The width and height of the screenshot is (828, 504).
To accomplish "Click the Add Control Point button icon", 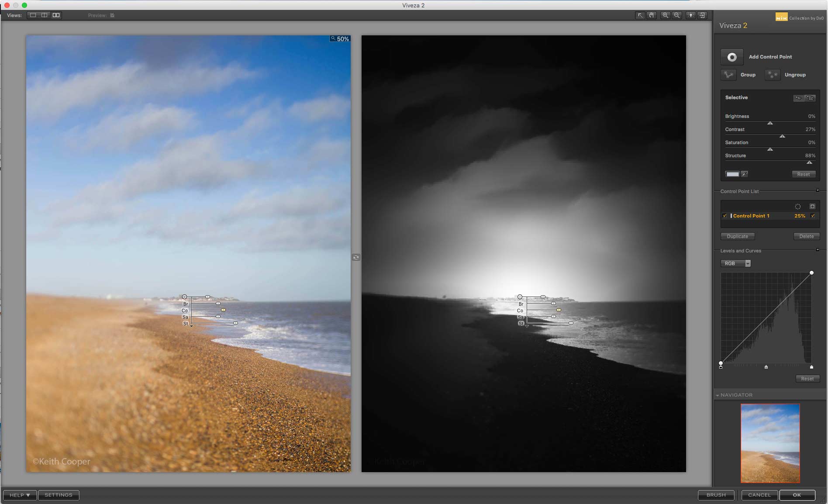I will point(732,57).
